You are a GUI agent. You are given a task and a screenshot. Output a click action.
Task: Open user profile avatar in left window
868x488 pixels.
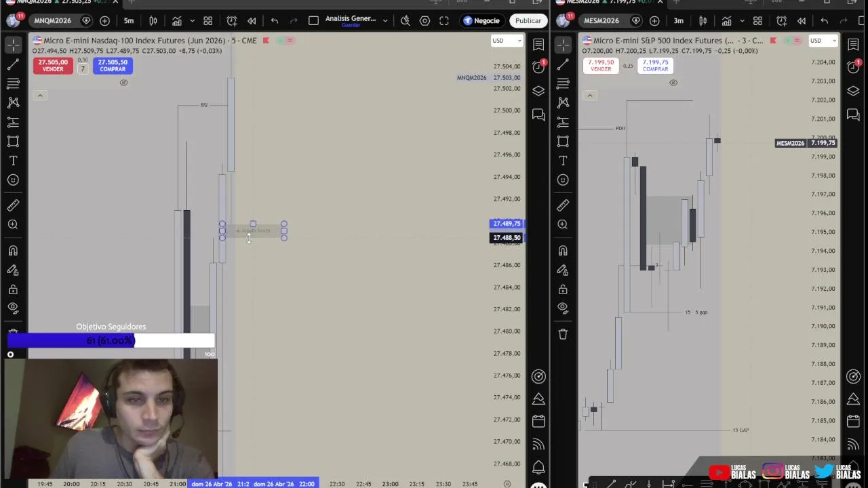point(13,21)
